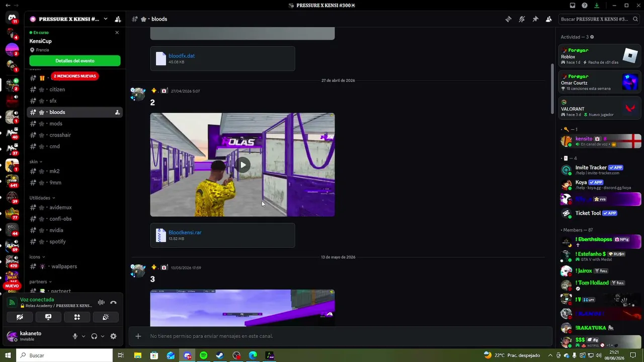The width and height of the screenshot is (644, 362).
Task: Play the video in message 2
Action: (x=243, y=165)
